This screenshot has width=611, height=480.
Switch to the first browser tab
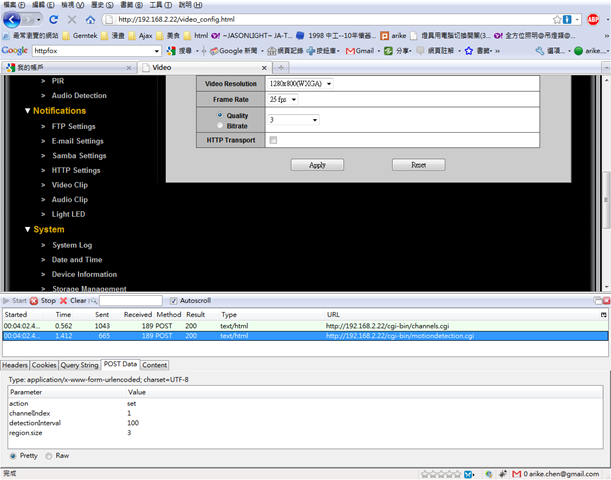click(69, 68)
